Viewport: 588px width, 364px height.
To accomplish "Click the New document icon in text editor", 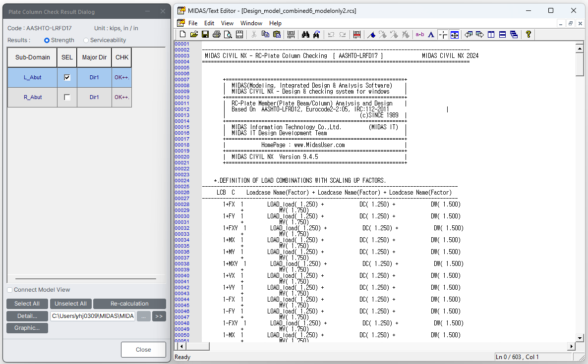I will [182, 35].
